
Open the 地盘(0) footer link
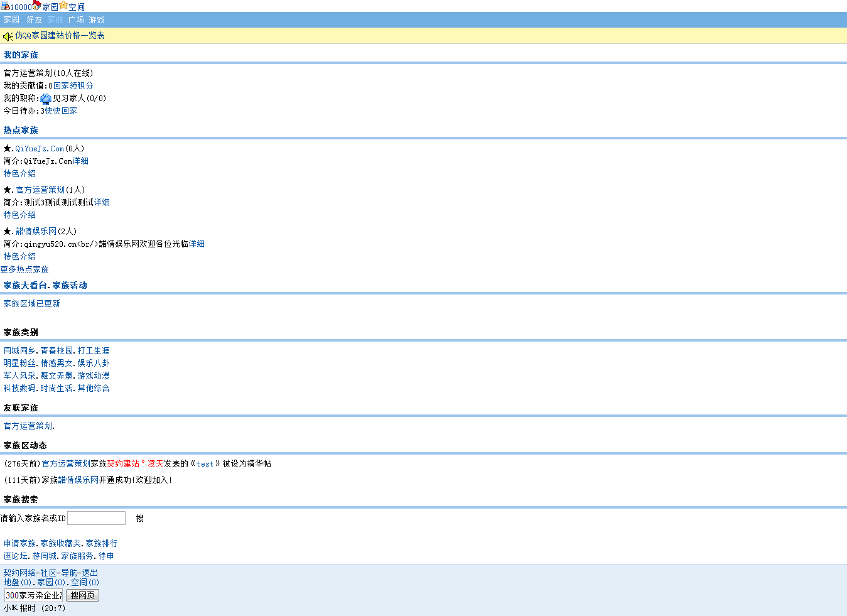(x=18, y=583)
